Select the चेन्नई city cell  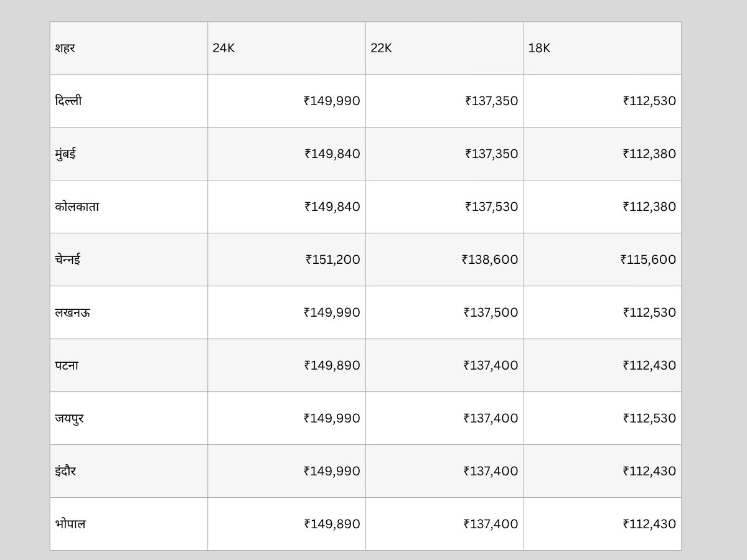tap(67, 259)
